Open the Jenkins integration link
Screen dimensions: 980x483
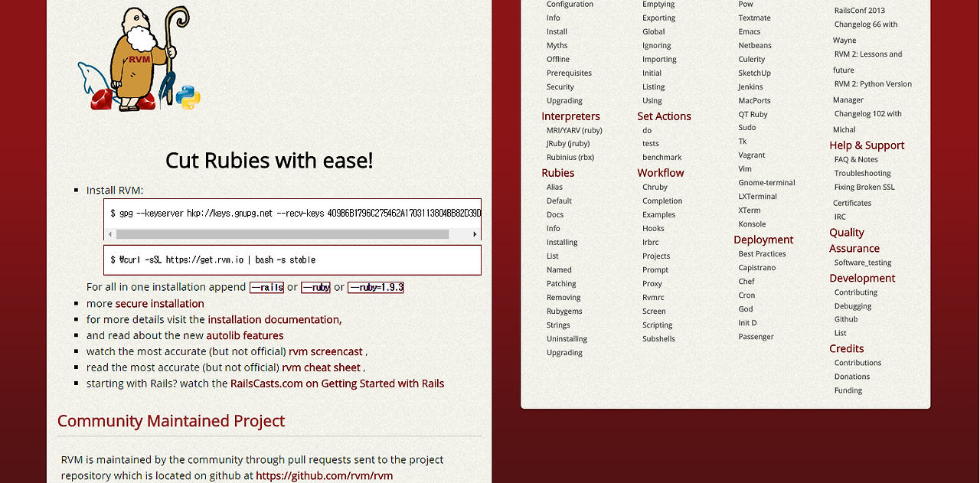(750, 87)
